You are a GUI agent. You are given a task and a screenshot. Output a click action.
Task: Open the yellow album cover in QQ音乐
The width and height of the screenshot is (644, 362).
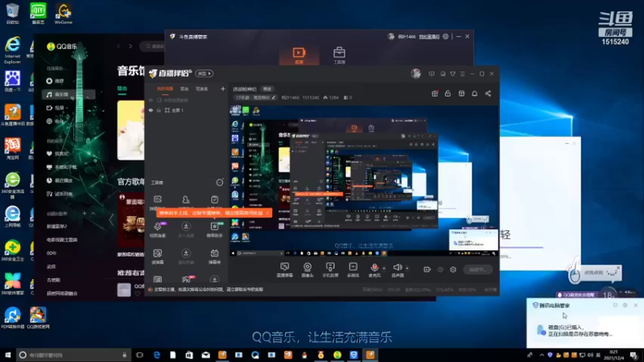(x=130, y=130)
